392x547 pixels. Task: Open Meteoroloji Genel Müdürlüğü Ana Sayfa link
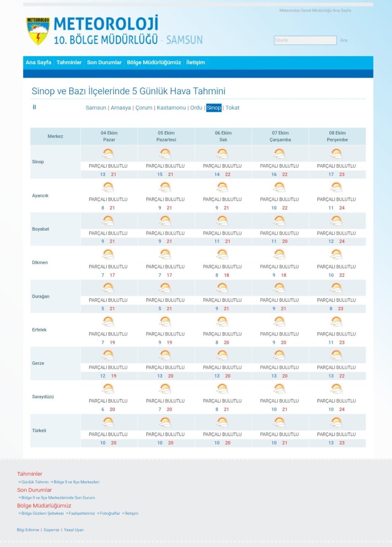[x=315, y=10]
